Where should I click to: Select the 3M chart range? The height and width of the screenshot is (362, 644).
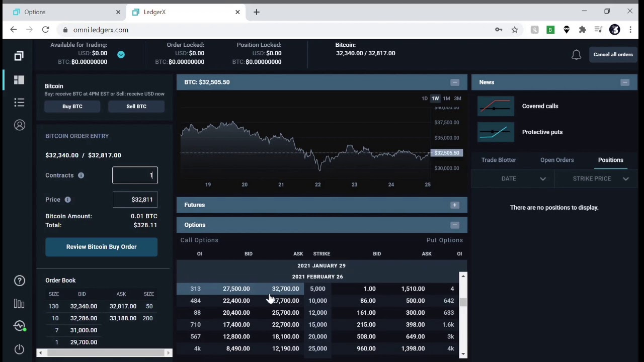[457, 99]
